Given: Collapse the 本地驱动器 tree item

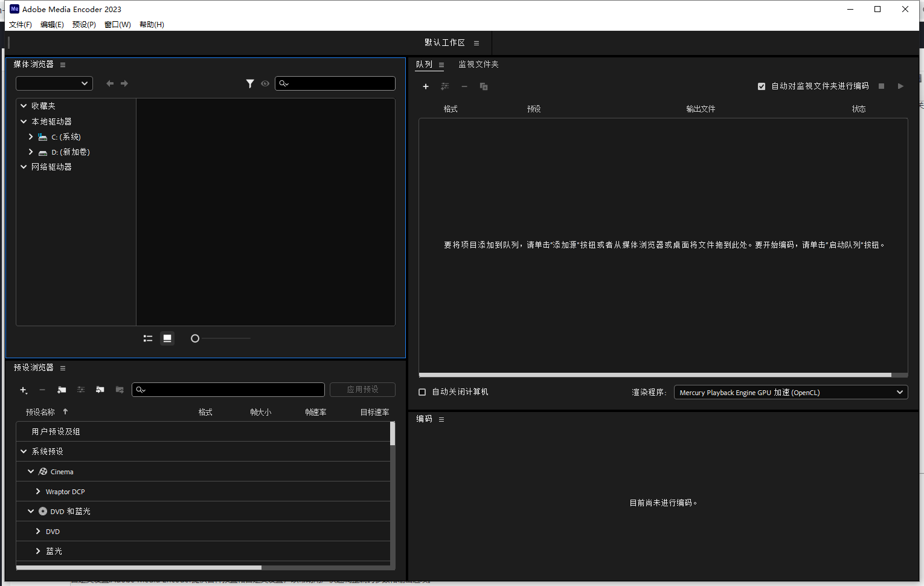Looking at the screenshot, I should pyautogui.click(x=24, y=121).
